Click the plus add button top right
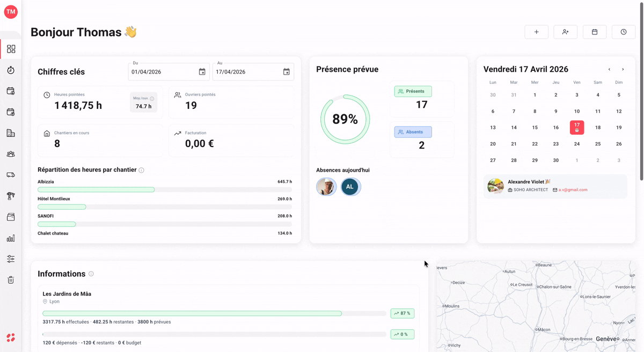 point(537,32)
